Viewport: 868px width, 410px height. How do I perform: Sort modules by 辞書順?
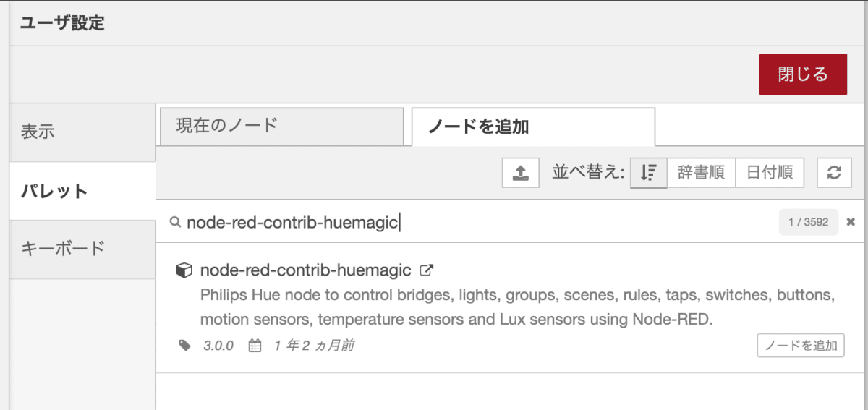(x=701, y=172)
